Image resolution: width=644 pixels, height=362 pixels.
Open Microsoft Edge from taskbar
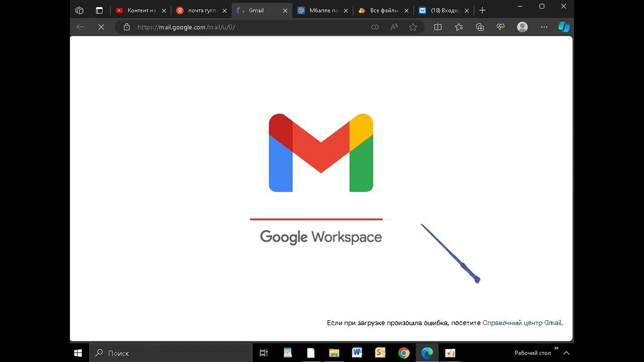[427, 353]
